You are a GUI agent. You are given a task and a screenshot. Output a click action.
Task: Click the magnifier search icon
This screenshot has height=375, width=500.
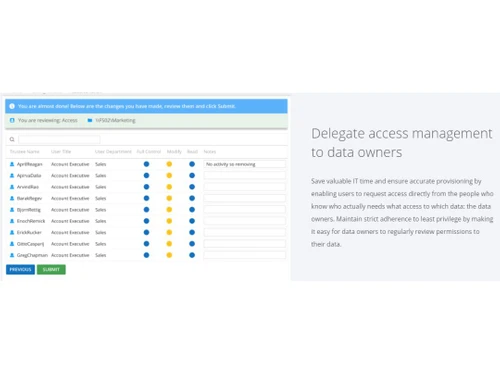pos(12,139)
